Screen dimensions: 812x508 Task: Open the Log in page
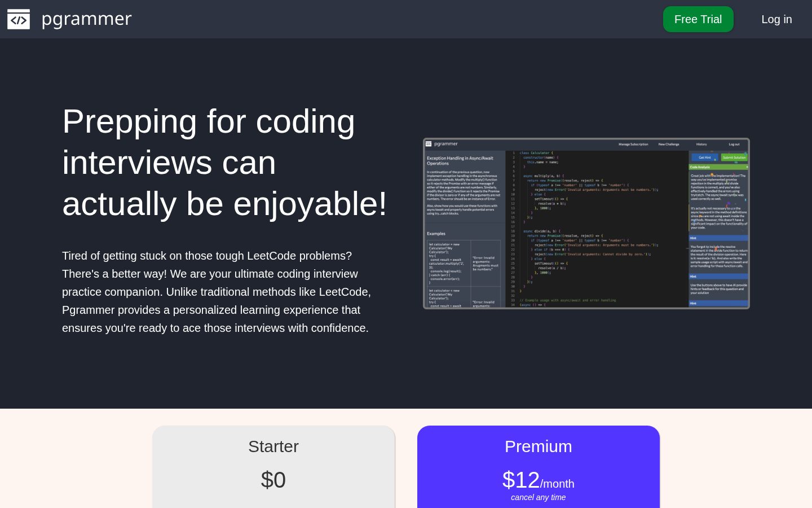click(776, 19)
